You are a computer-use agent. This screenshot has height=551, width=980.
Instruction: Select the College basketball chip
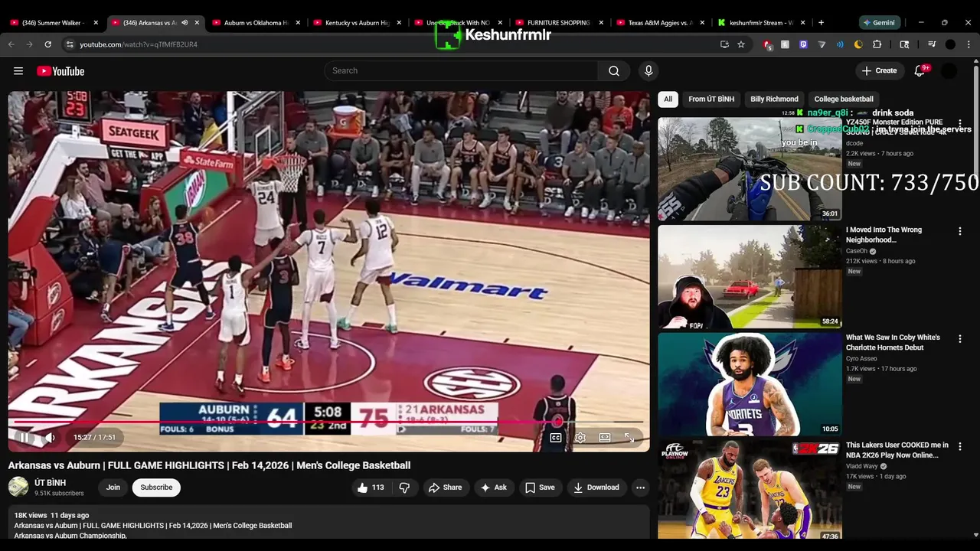844,99
